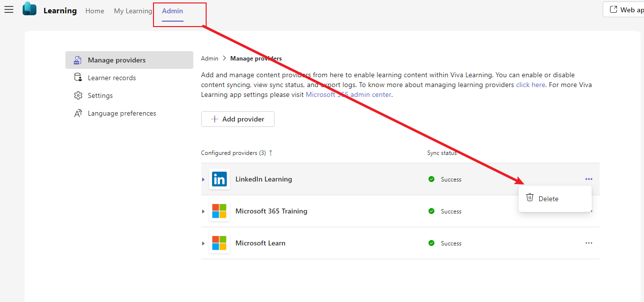Expand the Microsoft 365 Training row

(203, 211)
